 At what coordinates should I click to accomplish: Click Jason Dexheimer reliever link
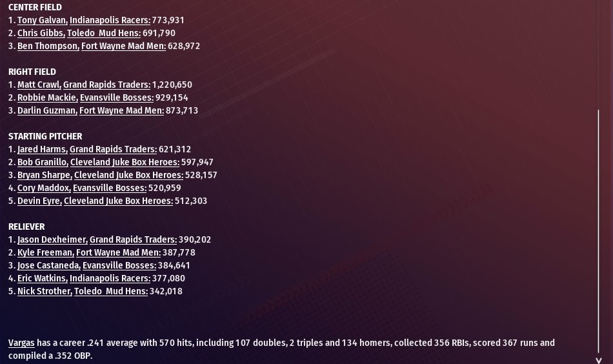click(52, 239)
